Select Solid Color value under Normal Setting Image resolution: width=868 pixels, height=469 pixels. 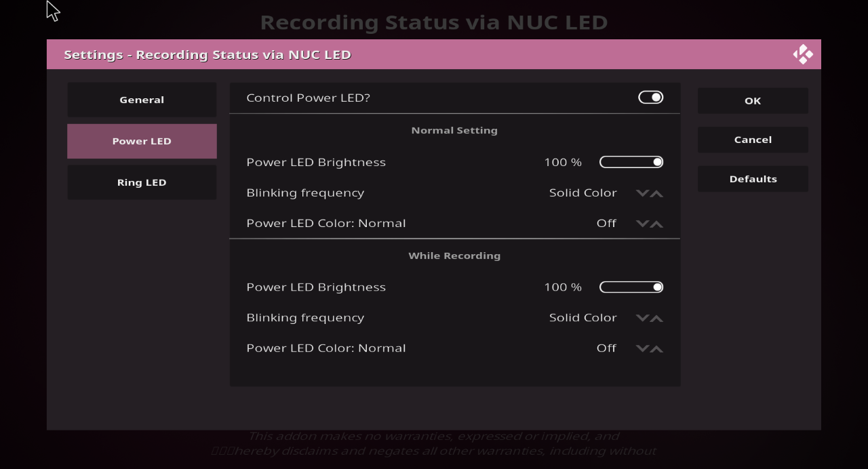(x=583, y=193)
